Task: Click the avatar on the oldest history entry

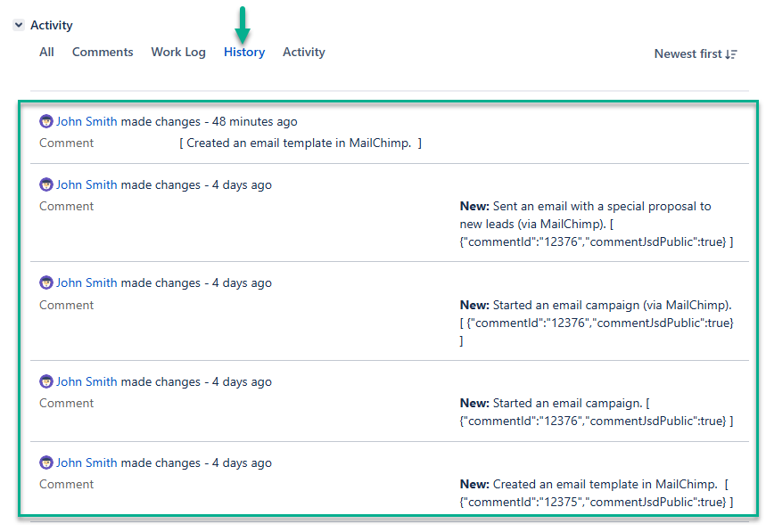Action: pyautogui.click(x=46, y=462)
